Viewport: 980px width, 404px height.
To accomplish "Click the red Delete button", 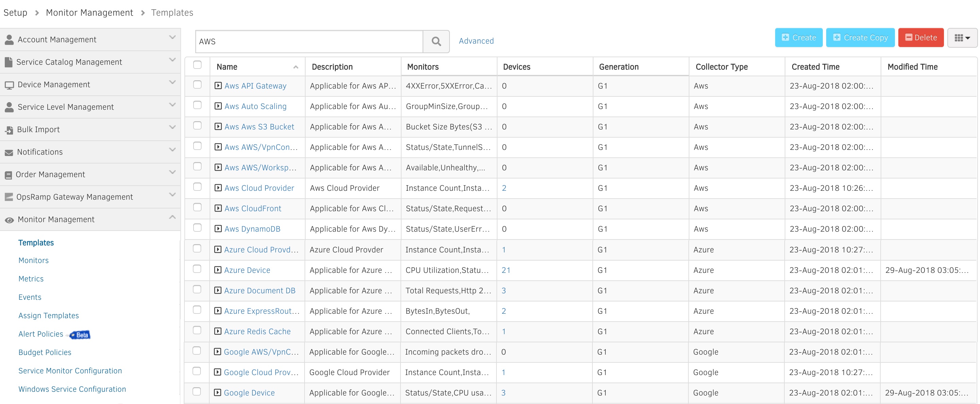I will tap(921, 38).
